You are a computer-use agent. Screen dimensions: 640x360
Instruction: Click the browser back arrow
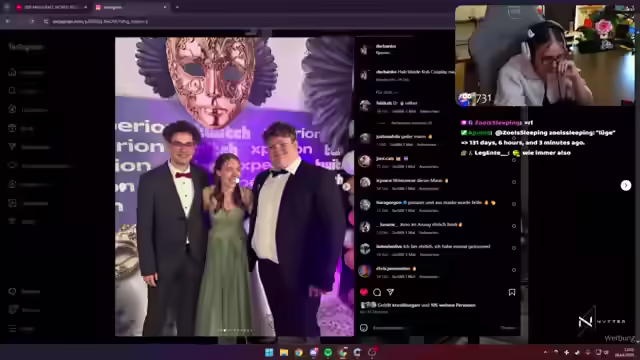click(7, 21)
